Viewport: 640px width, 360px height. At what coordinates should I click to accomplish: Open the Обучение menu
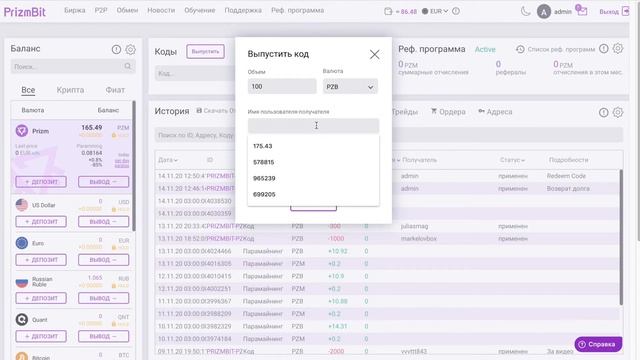click(200, 10)
